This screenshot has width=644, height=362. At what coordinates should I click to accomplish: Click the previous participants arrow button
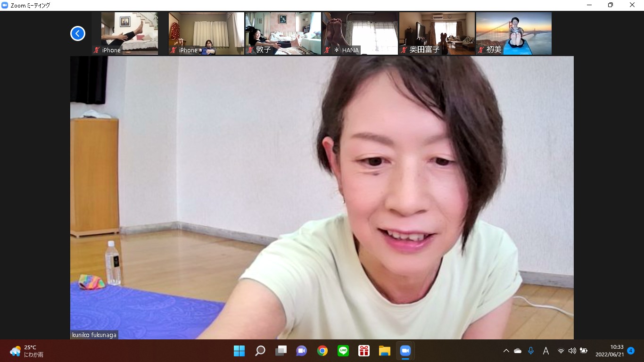click(78, 33)
